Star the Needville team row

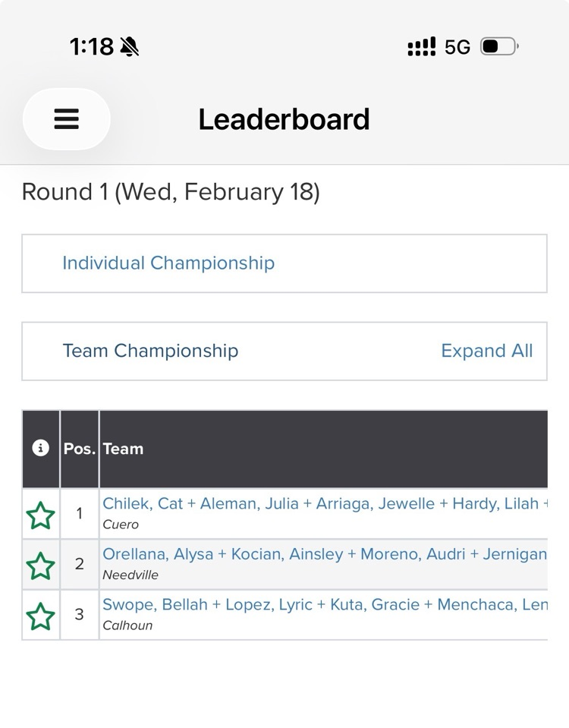[x=41, y=566]
